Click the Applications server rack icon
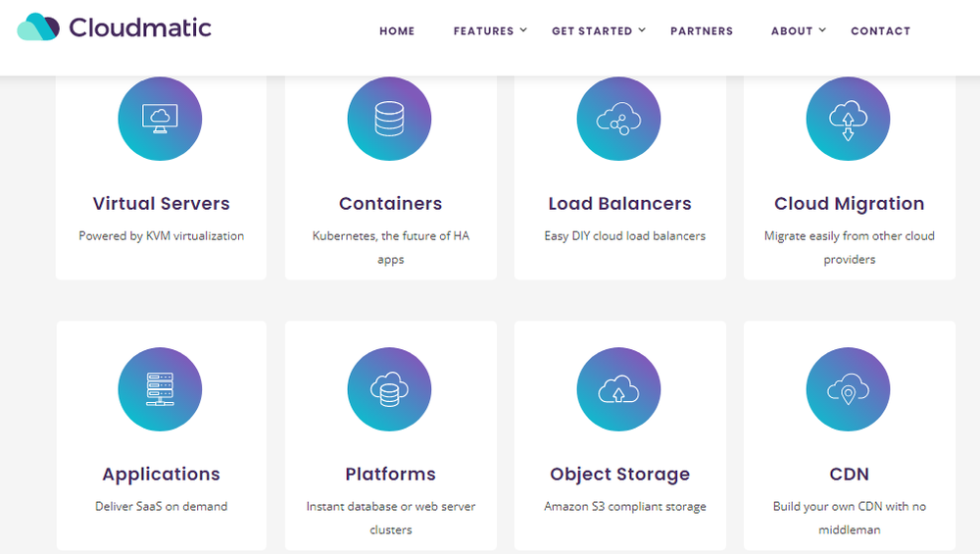Screen dimensions: 980x554 pos(160,389)
